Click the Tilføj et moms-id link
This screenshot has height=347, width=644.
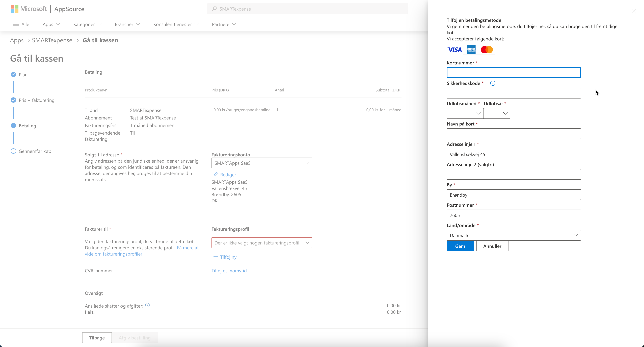click(x=229, y=271)
